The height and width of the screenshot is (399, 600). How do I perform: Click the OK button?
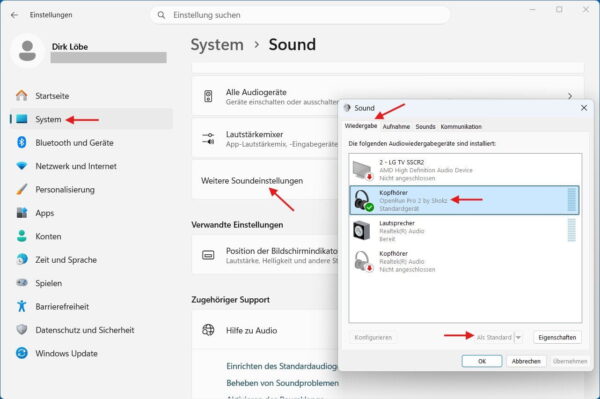482,361
